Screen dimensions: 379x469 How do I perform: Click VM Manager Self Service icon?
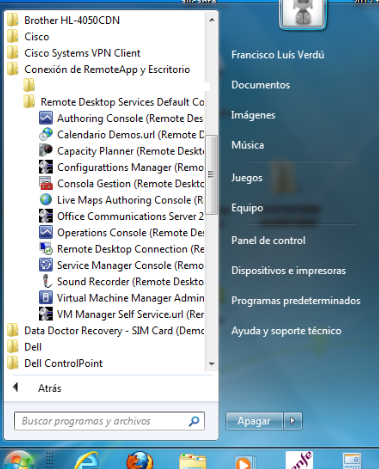46,314
